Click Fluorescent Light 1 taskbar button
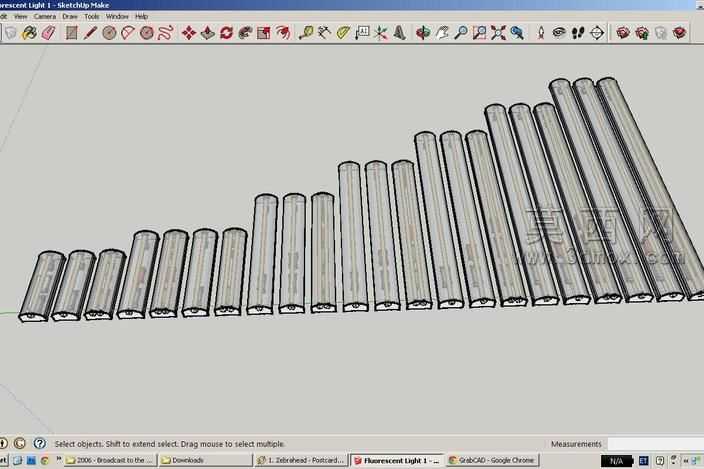The height and width of the screenshot is (469, 704). (x=397, y=460)
